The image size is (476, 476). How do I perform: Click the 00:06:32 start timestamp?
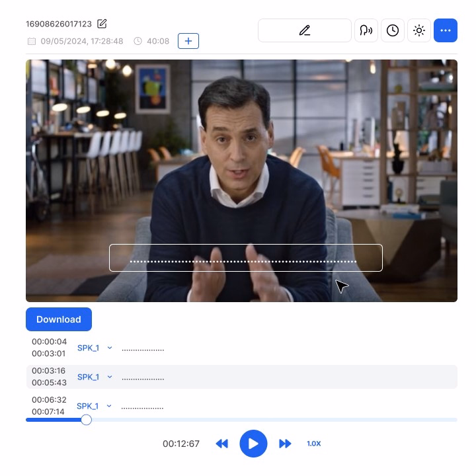tap(49, 400)
